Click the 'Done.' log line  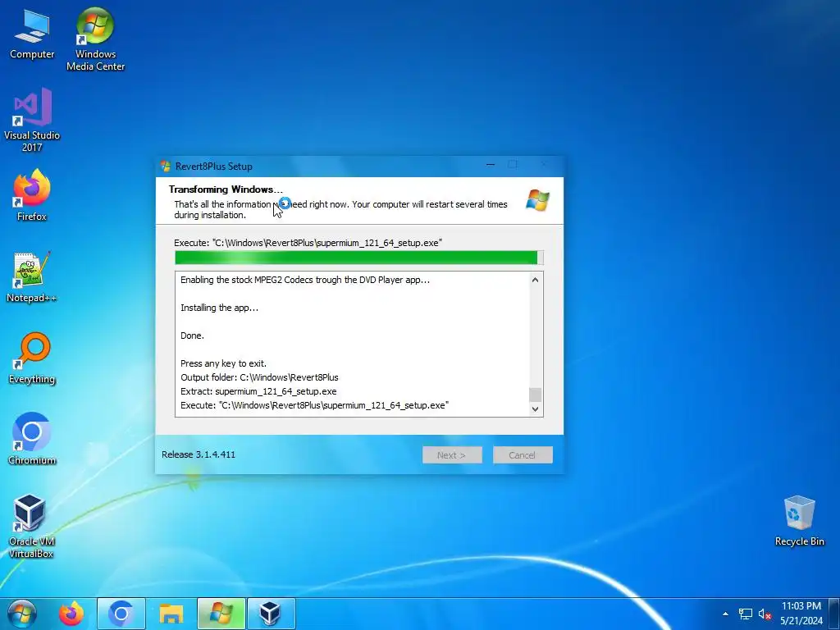pos(192,336)
